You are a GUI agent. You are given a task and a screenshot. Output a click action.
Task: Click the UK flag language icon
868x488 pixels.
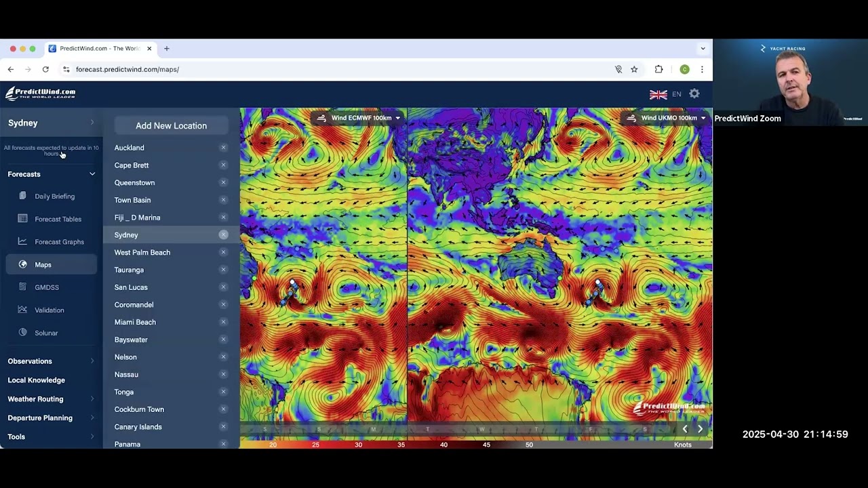(658, 94)
